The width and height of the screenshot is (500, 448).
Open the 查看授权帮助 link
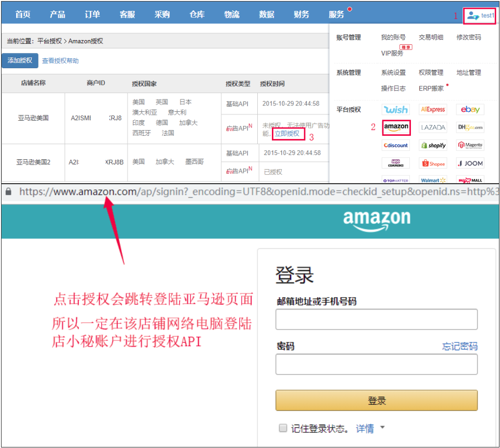[x=60, y=60]
